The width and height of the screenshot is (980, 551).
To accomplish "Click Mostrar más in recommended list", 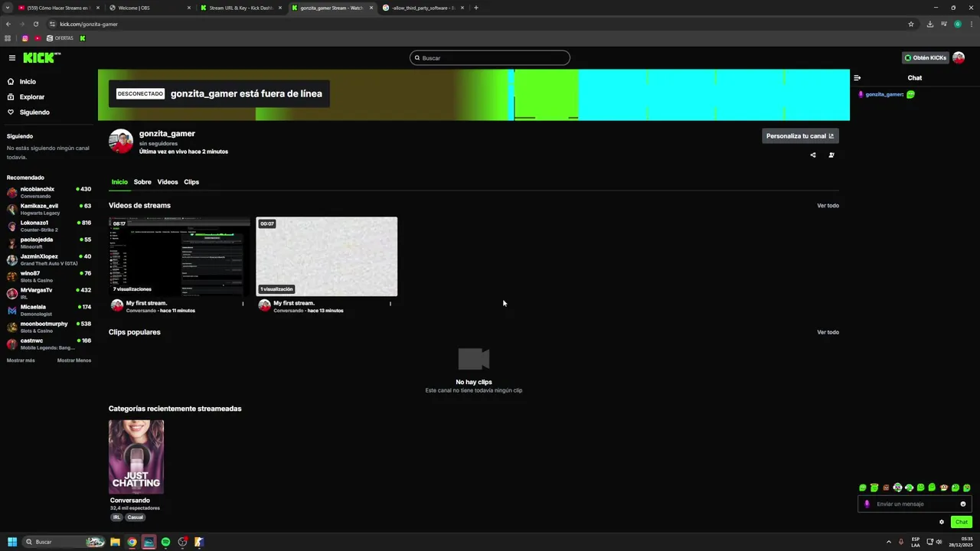I will pos(21,360).
